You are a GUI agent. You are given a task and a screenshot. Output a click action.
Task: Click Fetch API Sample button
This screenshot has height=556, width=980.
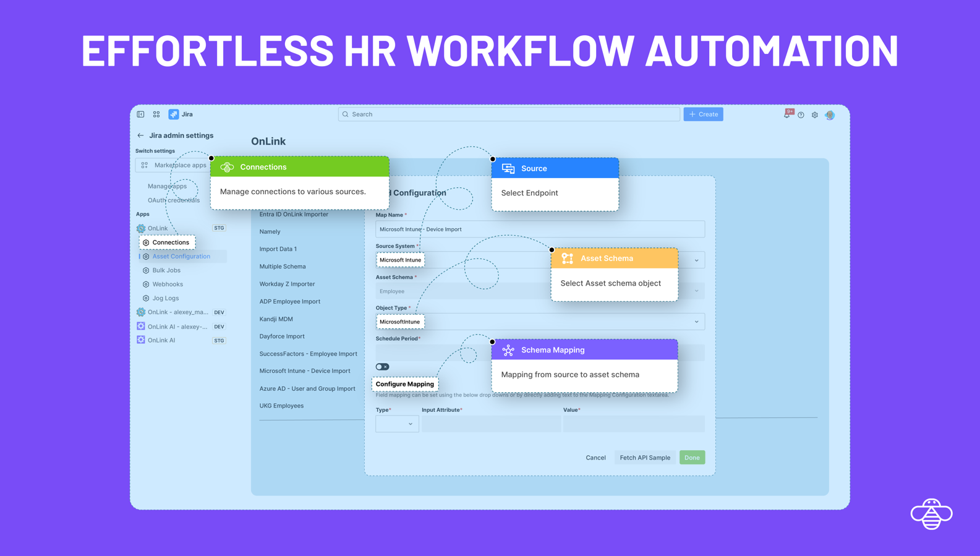coord(645,458)
